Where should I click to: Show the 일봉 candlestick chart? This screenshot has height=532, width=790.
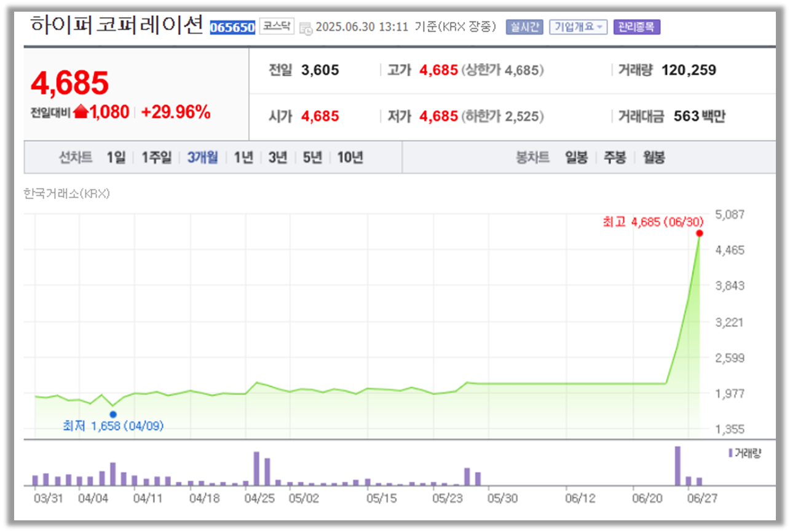click(x=576, y=158)
